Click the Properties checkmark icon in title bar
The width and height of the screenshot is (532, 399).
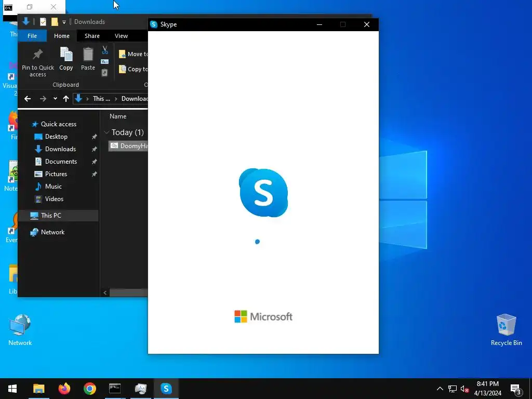point(43,22)
